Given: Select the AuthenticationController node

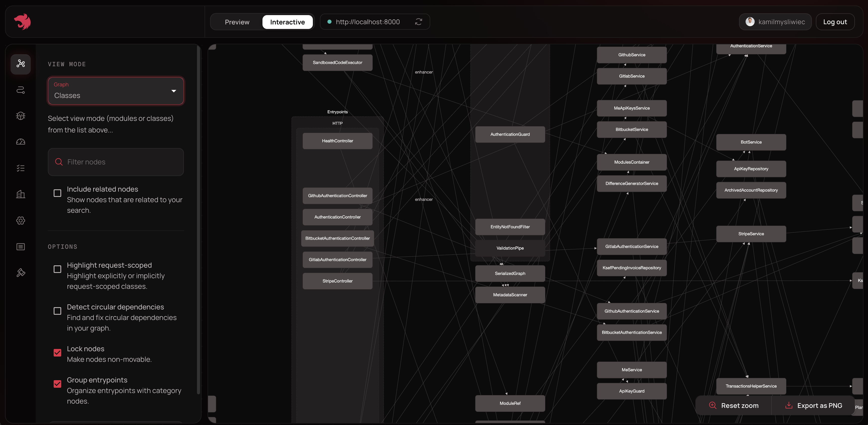Looking at the screenshot, I should pos(338,217).
